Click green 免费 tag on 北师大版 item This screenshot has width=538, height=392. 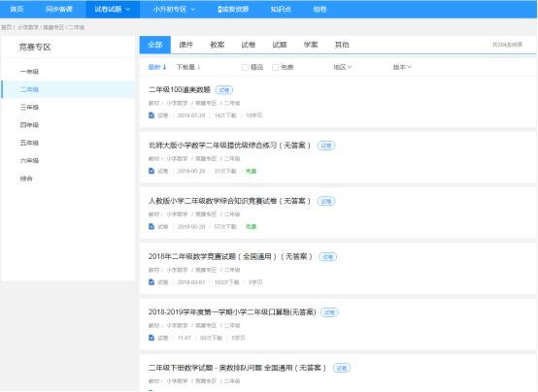252,171
